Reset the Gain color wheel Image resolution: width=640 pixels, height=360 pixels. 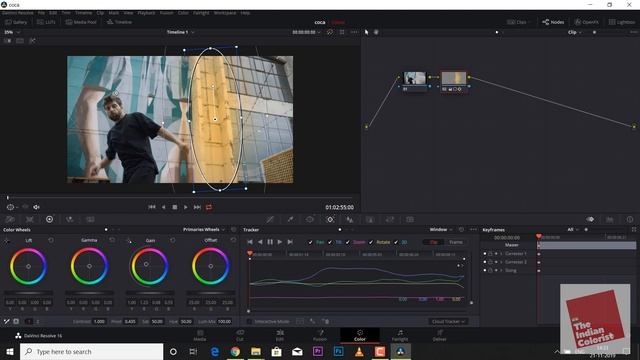click(173, 240)
